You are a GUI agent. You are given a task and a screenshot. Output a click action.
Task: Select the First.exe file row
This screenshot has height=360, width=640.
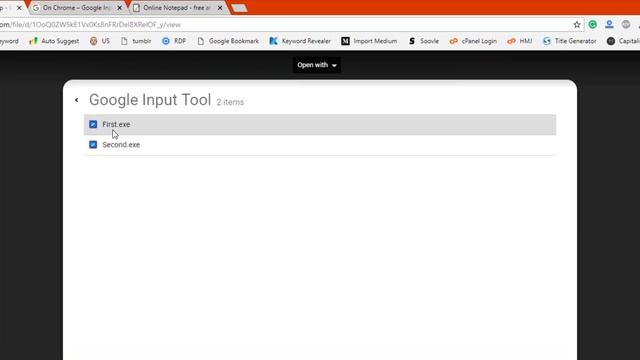(x=320, y=124)
